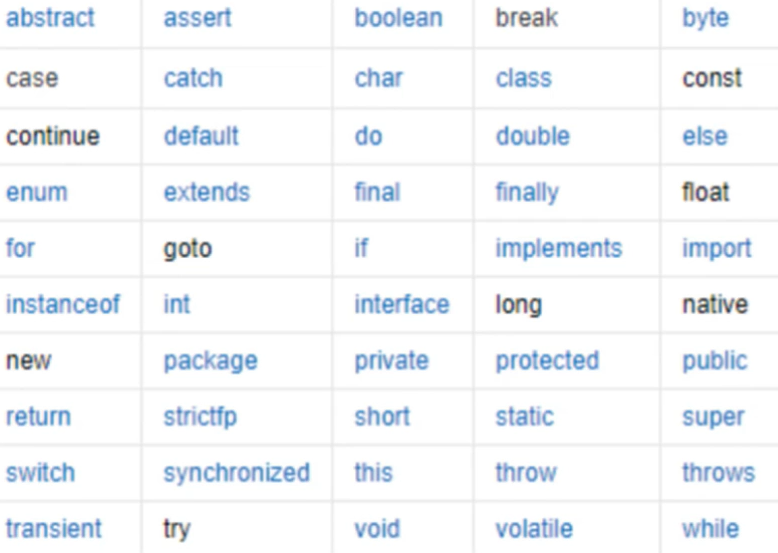
Task: Click the 'transient' keyword link
Action: [x=54, y=529]
